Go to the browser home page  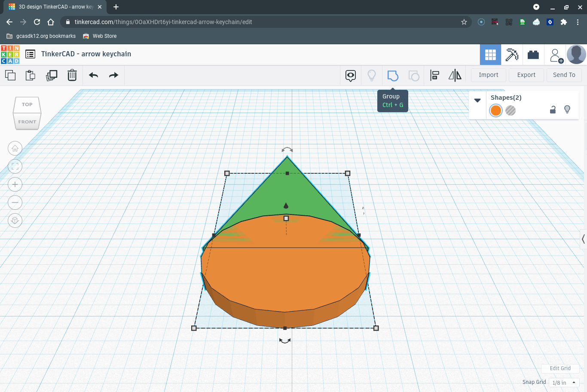[x=51, y=22]
